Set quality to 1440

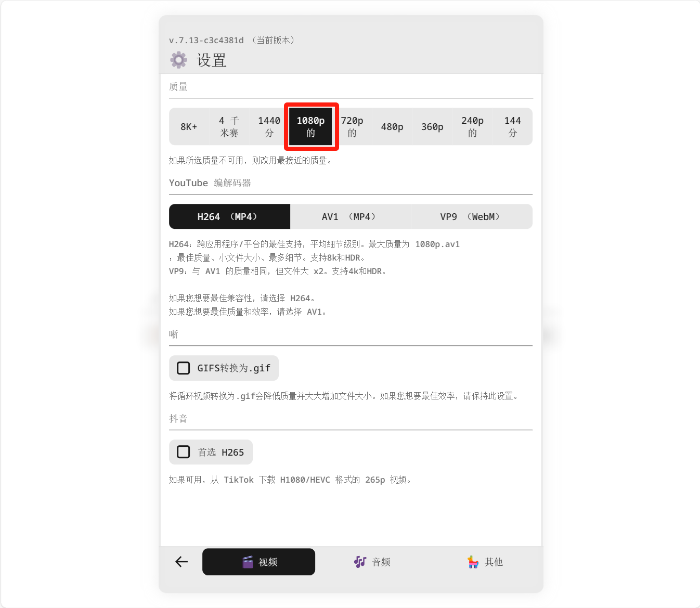coord(269,126)
